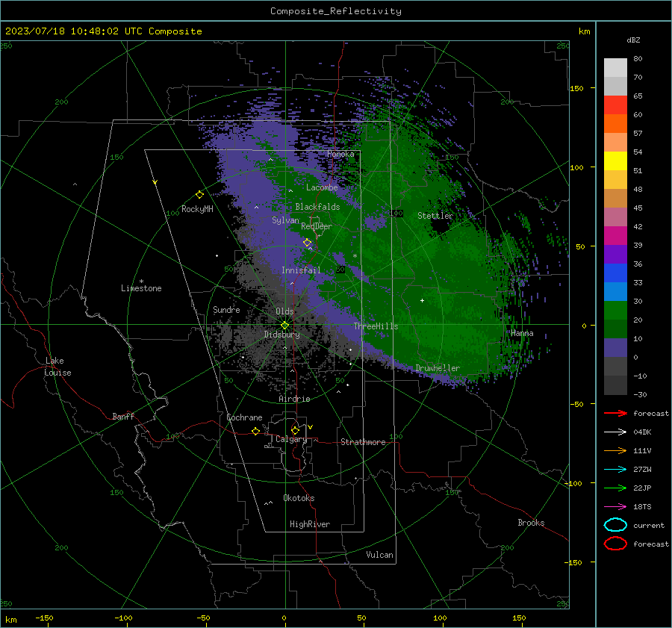Click the Innisfail town label
The image size is (672, 628).
pos(301,270)
